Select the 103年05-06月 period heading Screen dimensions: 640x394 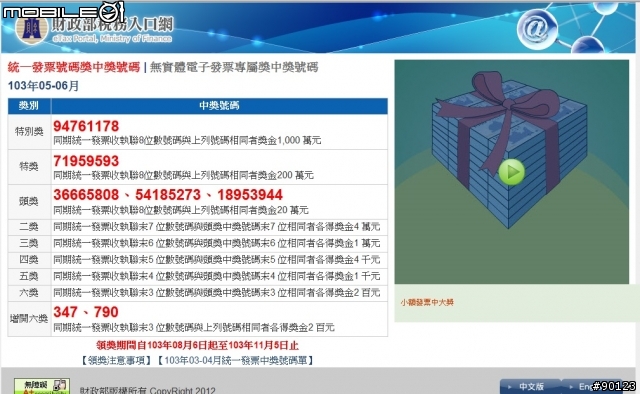click(x=43, y=86)
